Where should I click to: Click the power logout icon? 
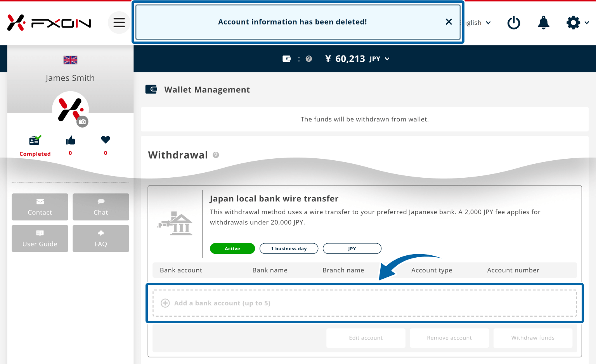point(514,23)
